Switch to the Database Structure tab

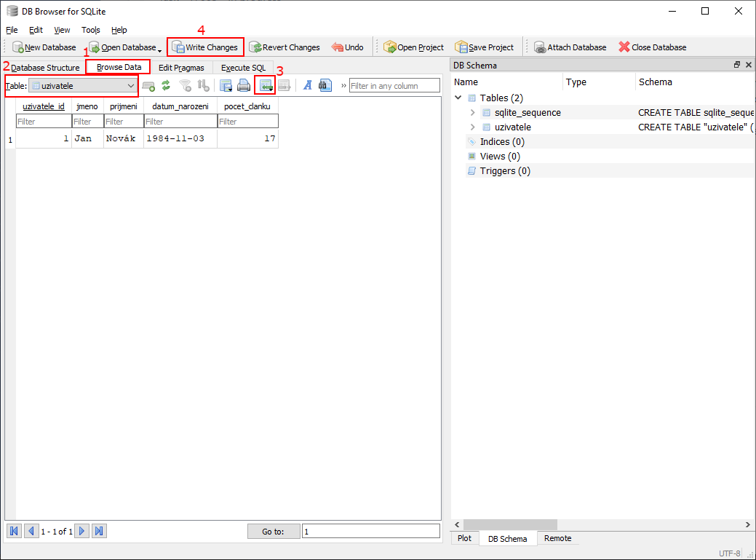pyautogui.click(x=45, y=68)
